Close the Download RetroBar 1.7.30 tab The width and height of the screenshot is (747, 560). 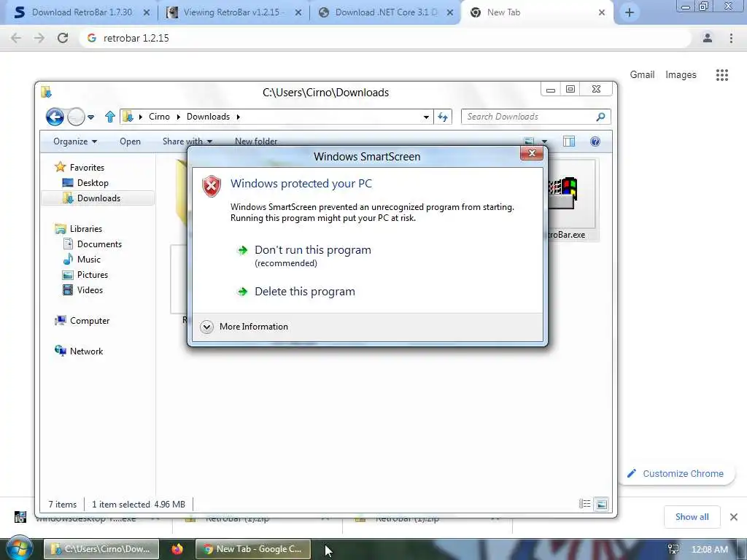click(x=146, y=13)
